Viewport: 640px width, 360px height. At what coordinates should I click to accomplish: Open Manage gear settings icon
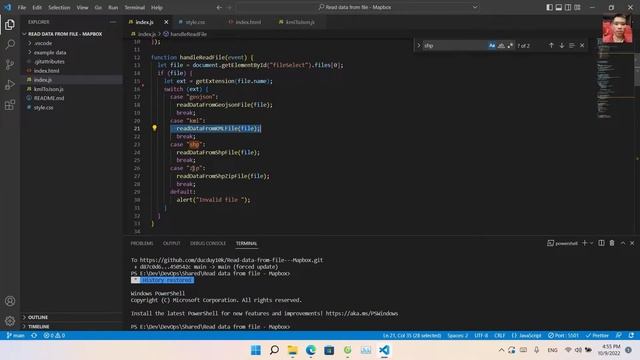pos(10,321)
